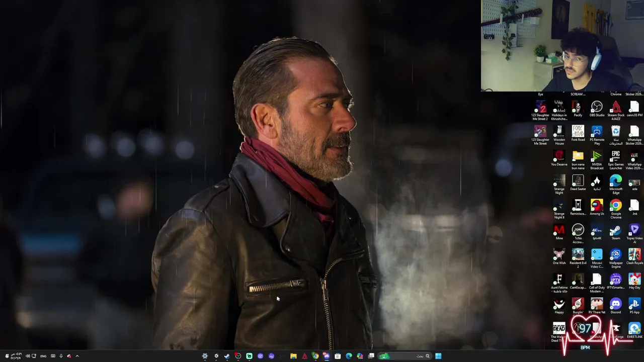Select the Reminiscence game icon
This screenshot has width=644, height=362.
(578, 207)
